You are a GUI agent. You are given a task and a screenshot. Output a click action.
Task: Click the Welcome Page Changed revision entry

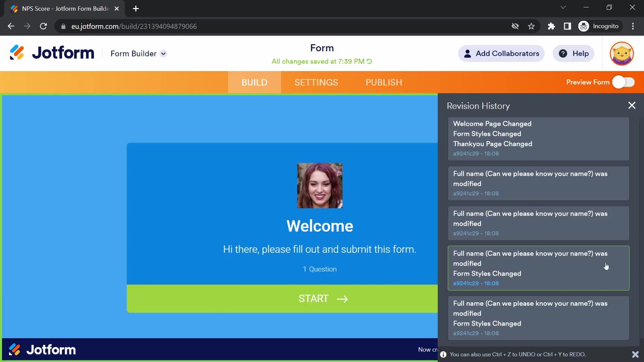(492, 123)
